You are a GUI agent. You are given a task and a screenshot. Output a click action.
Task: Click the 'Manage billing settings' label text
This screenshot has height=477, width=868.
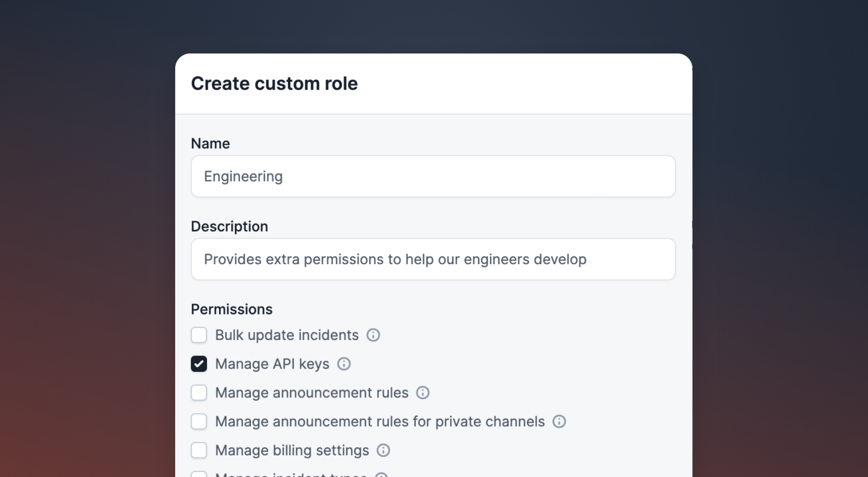coord(292,451)
